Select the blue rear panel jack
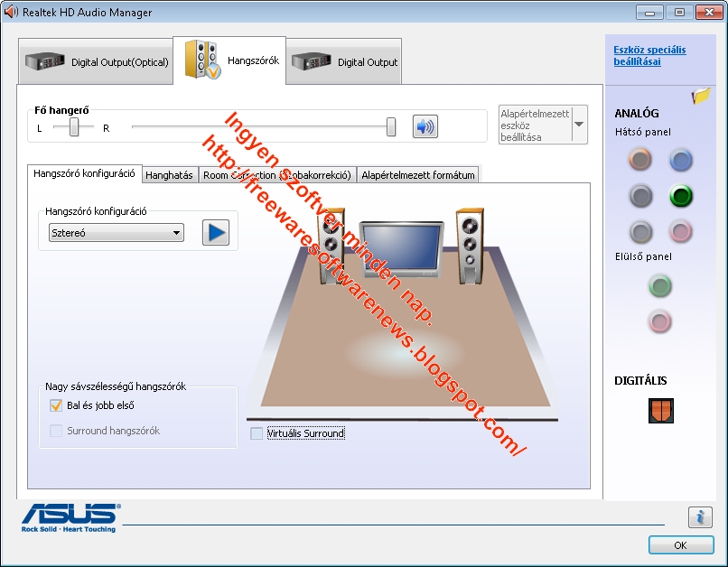Screen dimensions: 728x567 (x=681, y=160)
